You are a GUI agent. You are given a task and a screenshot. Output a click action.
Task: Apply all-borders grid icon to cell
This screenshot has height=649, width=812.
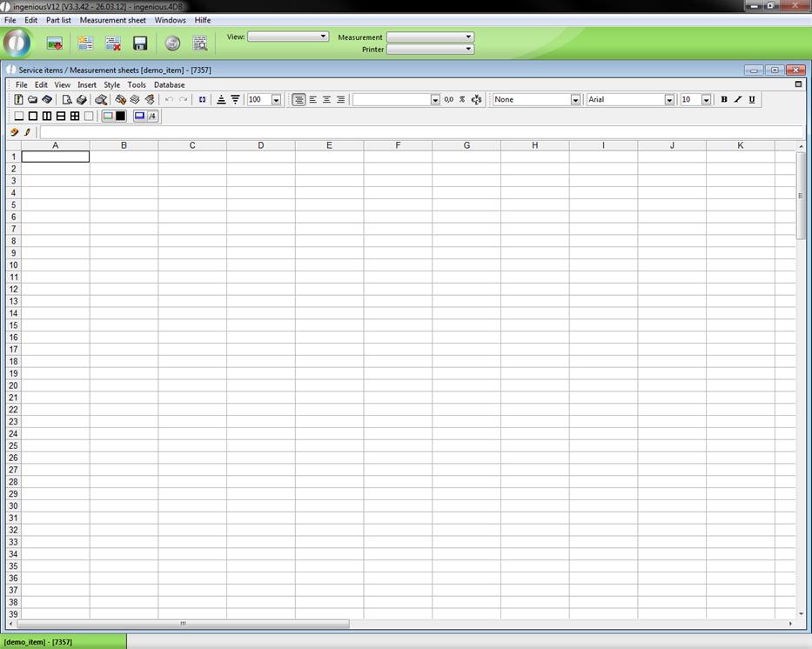click(75, 116)
